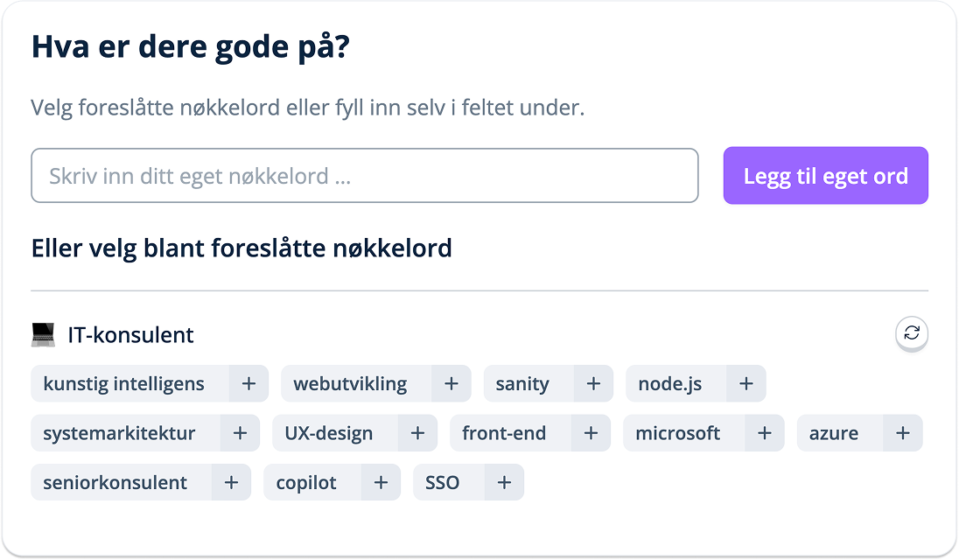Click the plus icon on "copilot"

coord(381,482)
